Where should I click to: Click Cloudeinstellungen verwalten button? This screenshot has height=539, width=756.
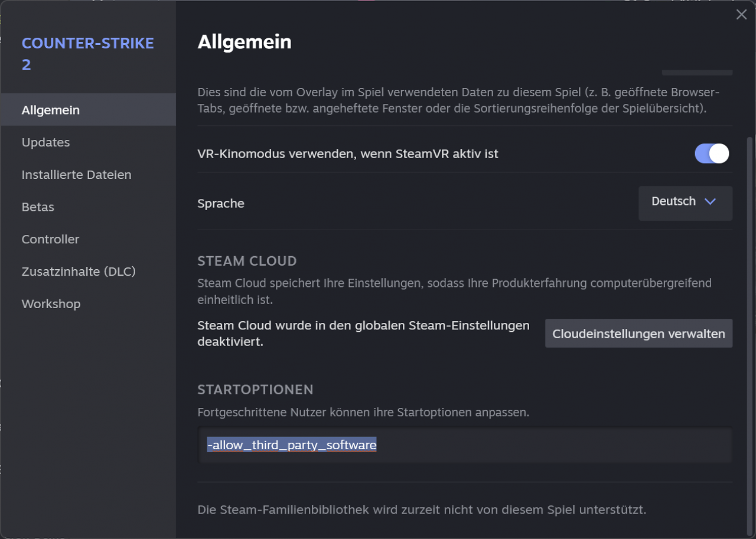click(638, 334)
